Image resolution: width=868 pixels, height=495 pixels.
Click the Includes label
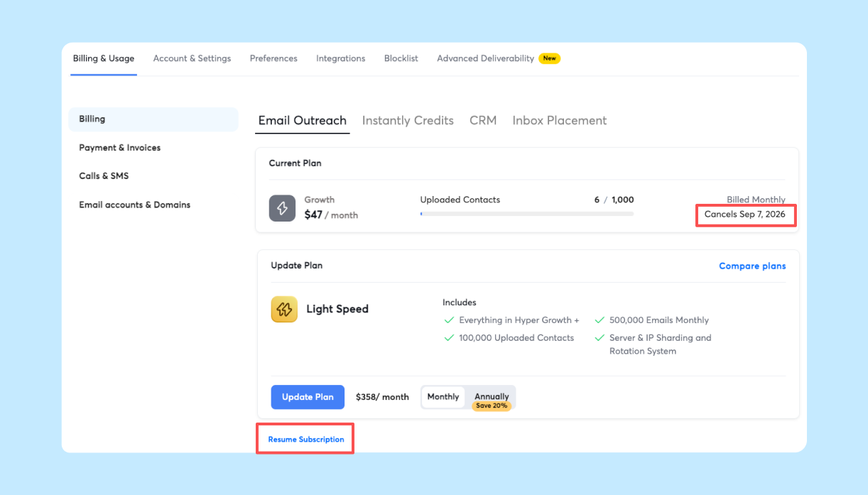tap(460, 303)
